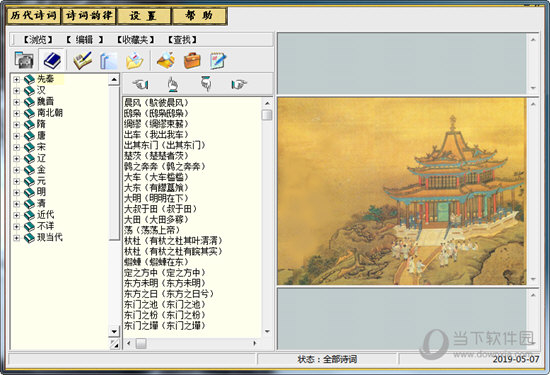
Task: Expand the 辽 tree node
Action: 16,159
